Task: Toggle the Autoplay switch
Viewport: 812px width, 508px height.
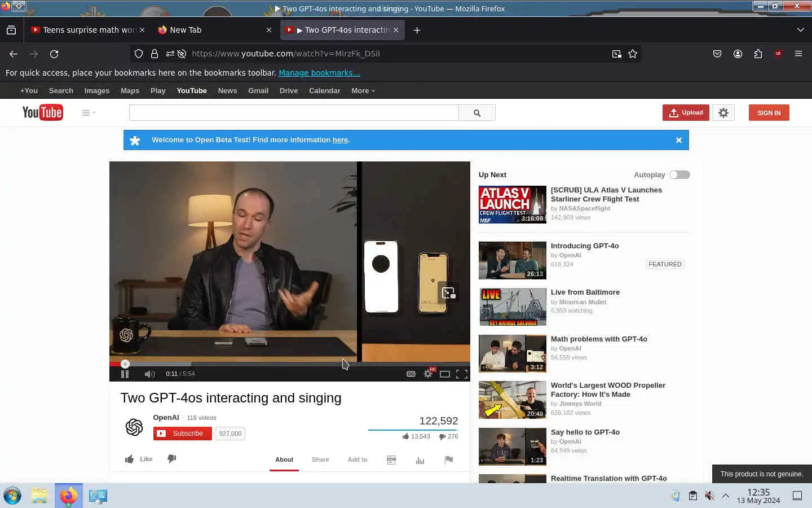Action: click(x=679, y=175)
